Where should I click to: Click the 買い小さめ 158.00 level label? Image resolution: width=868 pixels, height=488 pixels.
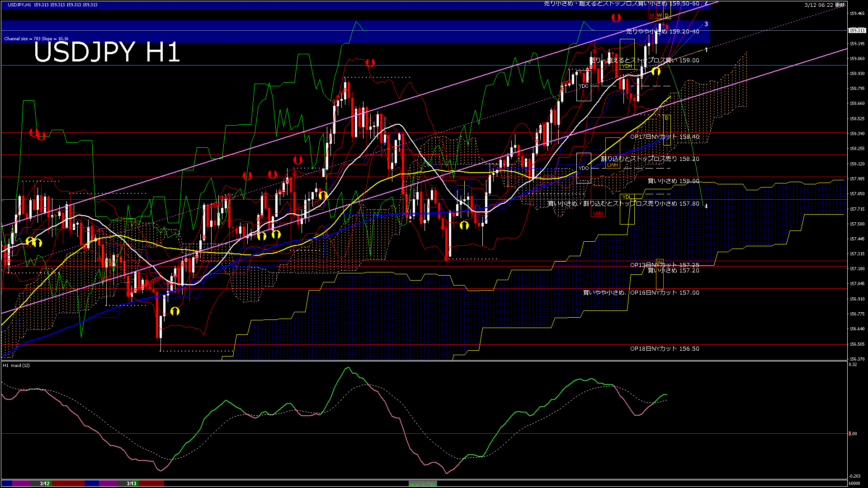673,181
